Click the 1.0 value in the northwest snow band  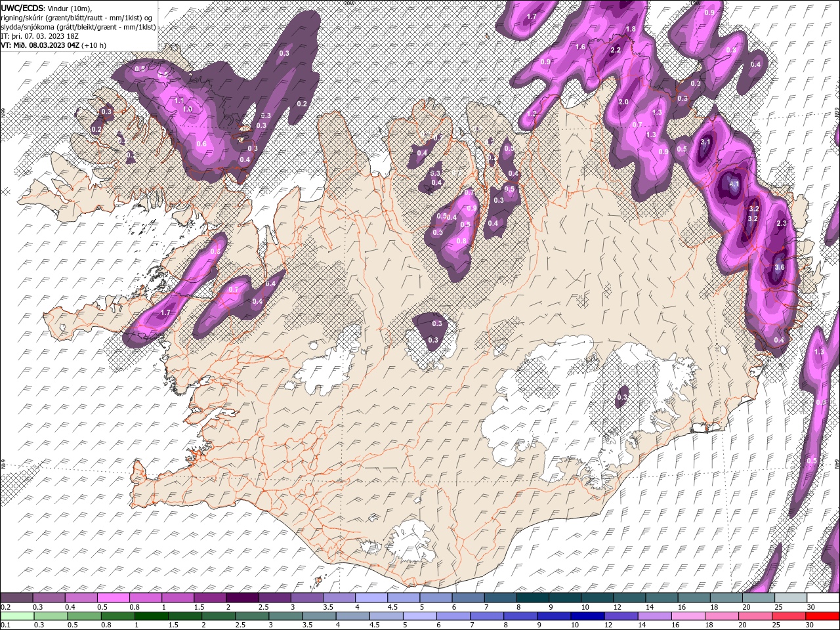[x=187, y=110]
